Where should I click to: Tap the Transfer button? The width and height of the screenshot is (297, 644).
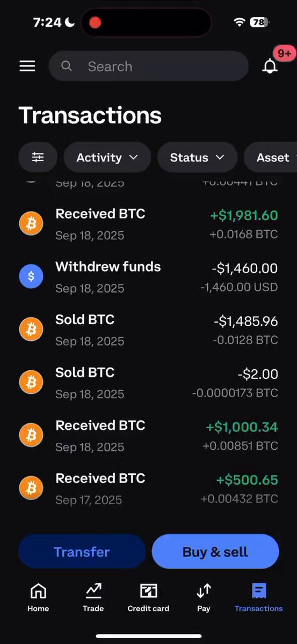(x=82, y=552)
